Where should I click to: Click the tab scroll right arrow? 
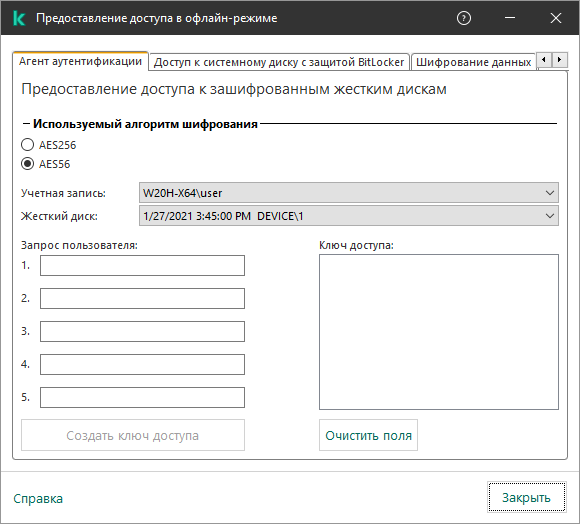tap(560, 60)
